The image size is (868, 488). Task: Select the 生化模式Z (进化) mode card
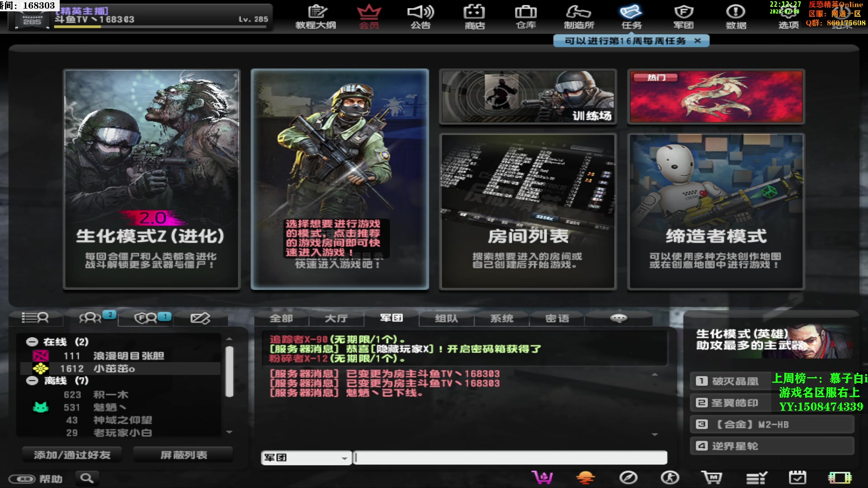click(x=151, y=179)
